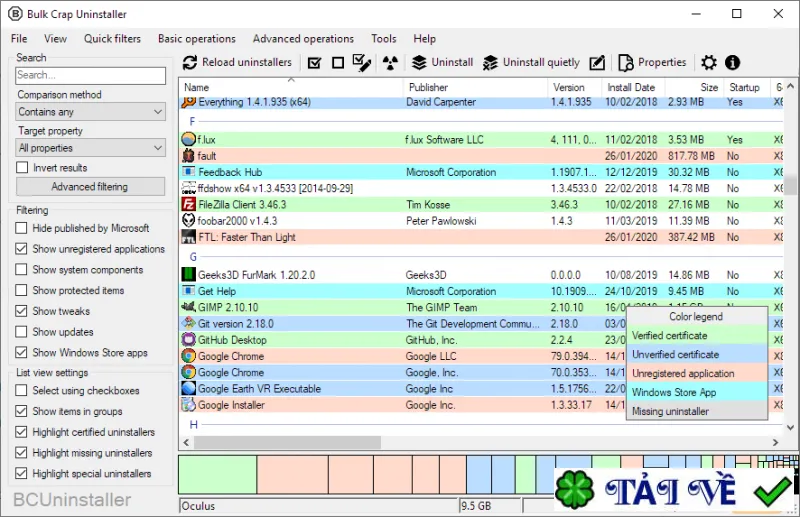Image resolution: width=800 pixels, height=517 pixels.
Task: Click the FileZilla Client red icon
Action: click(189, 205)
